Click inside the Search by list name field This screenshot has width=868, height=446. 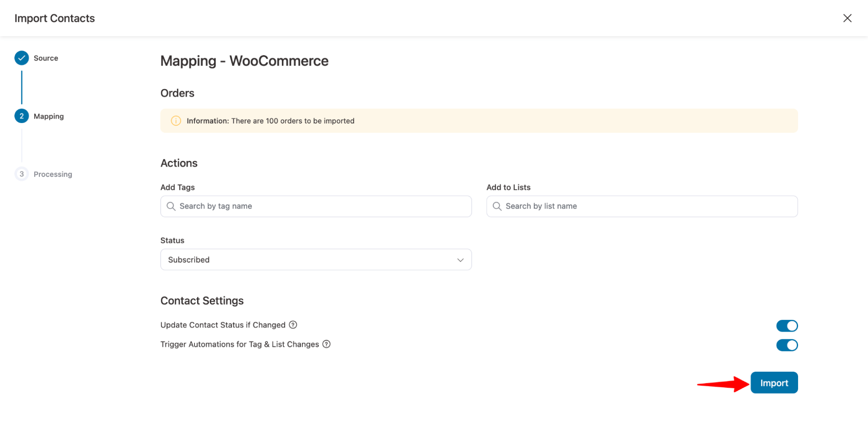(x=608, y=206)
